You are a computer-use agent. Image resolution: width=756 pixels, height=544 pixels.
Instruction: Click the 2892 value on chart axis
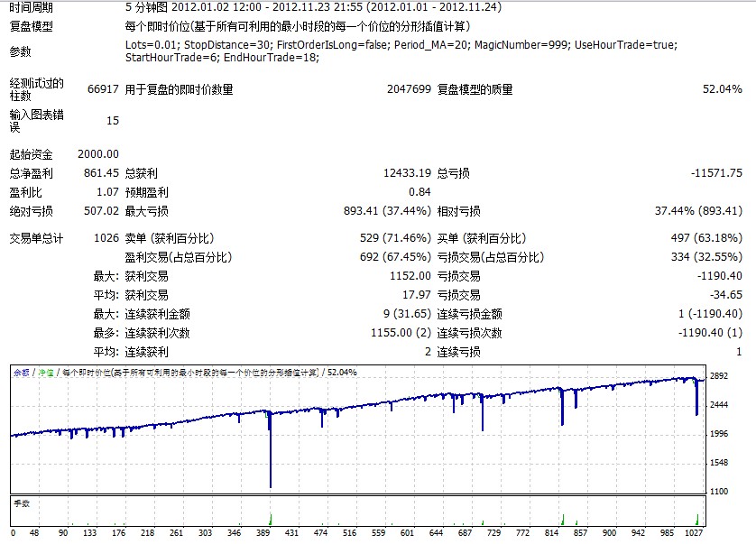point(719,376)
